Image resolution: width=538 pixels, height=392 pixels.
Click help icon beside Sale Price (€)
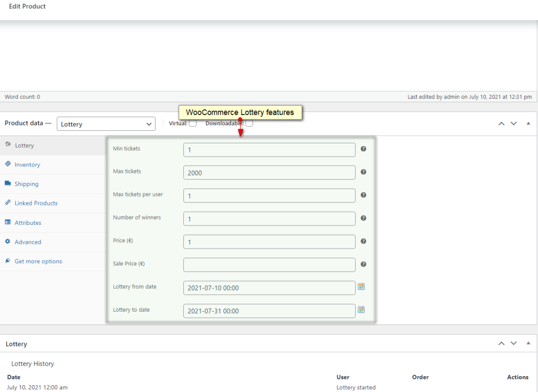coord(364,264)
